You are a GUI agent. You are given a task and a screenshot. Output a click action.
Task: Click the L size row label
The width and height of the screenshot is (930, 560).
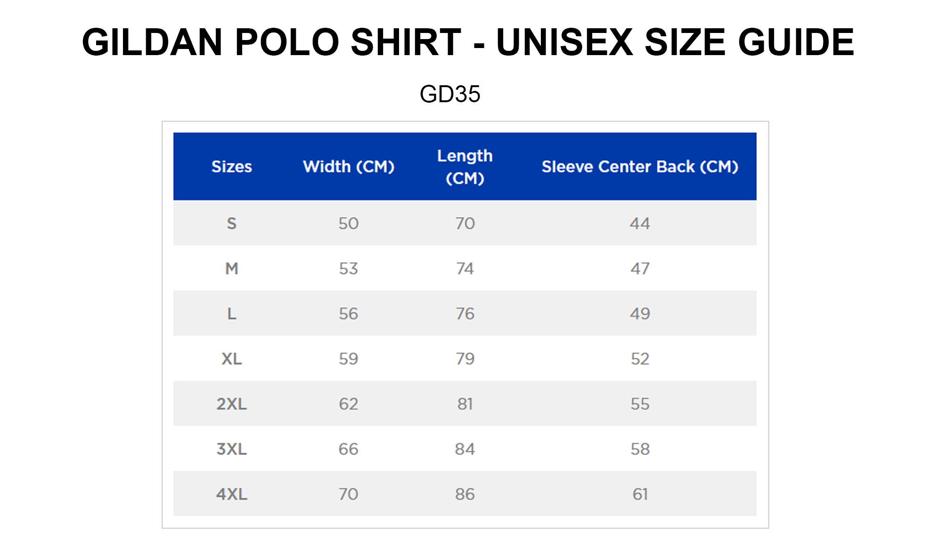[231, 314]
